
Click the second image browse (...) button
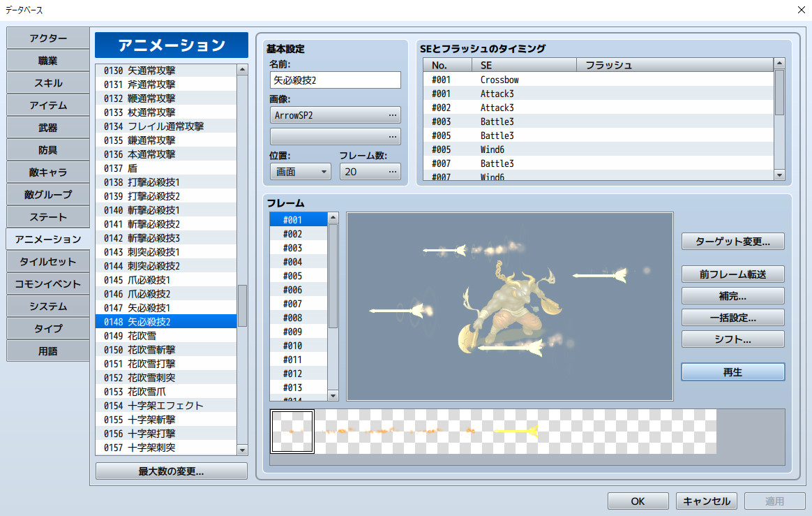393,136
